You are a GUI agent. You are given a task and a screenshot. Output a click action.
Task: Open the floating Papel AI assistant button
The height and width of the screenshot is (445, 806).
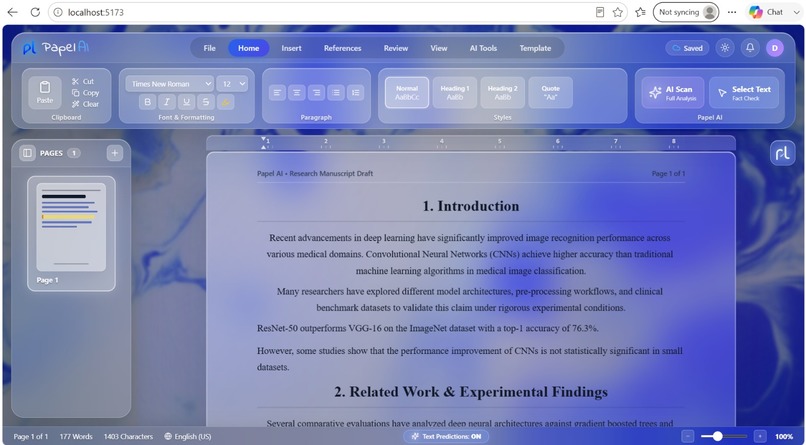pos(782,153)
